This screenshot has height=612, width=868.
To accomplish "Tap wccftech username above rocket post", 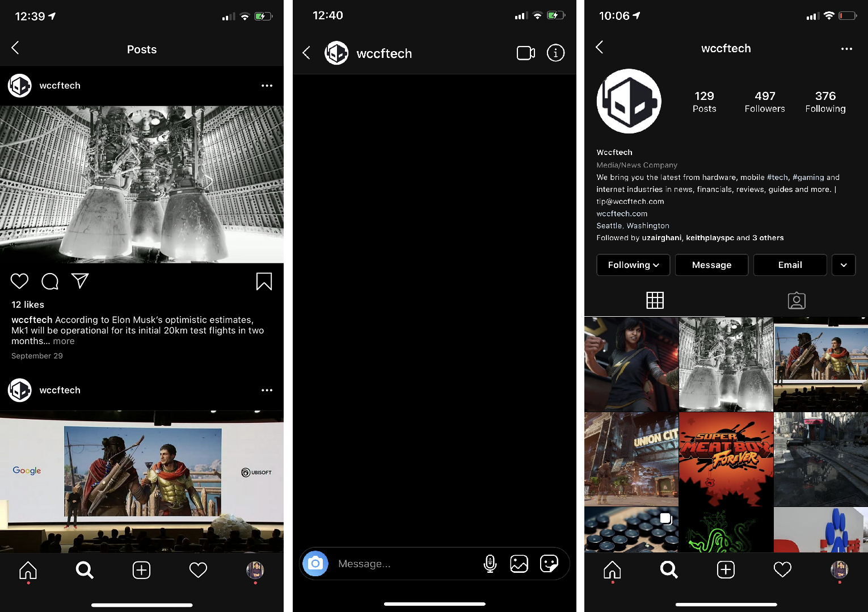I will tap(60, 86).
